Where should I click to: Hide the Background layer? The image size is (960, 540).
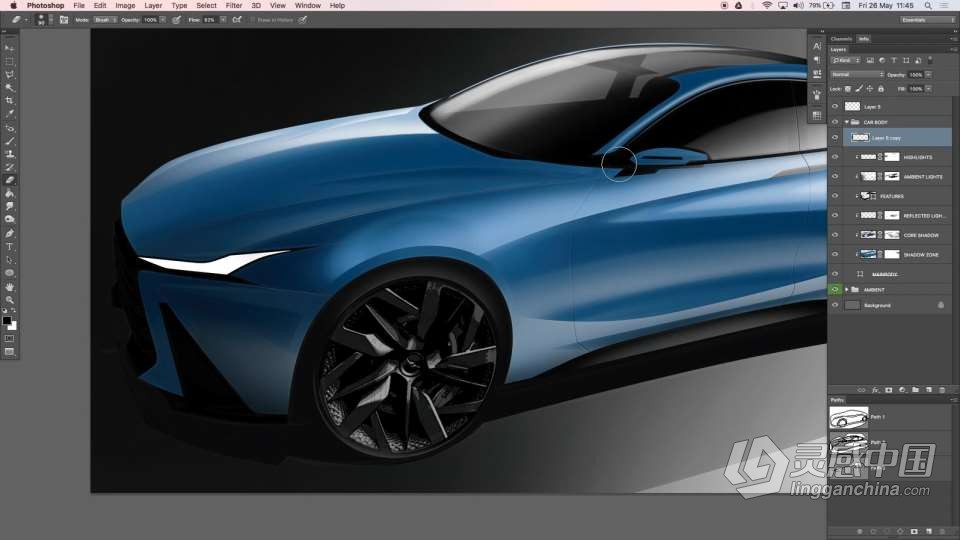835,305
